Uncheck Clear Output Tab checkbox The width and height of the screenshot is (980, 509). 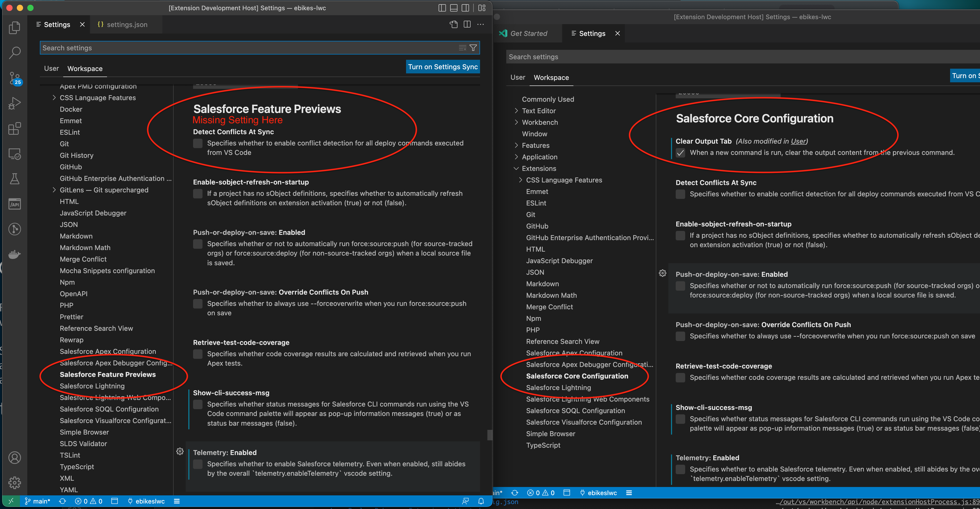point(680,153)
